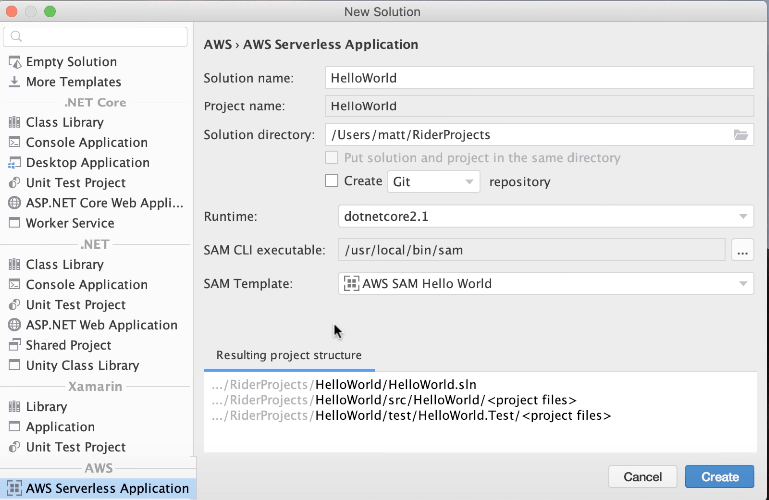The width and height of the screenshot is (769, 500).
Task: Open SAM CLI executable browse ellipsis button
Action: pyautogui.click(x=741, y=251)
